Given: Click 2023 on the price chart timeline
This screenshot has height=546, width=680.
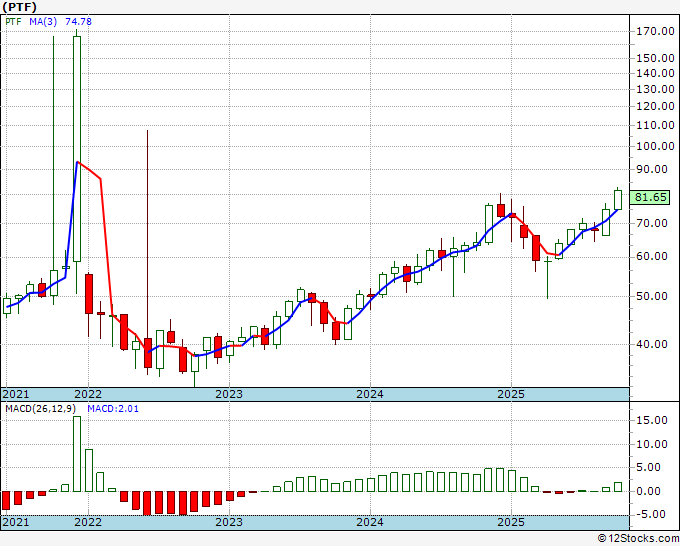Looking at the screenshot, I should pos(229,394).
